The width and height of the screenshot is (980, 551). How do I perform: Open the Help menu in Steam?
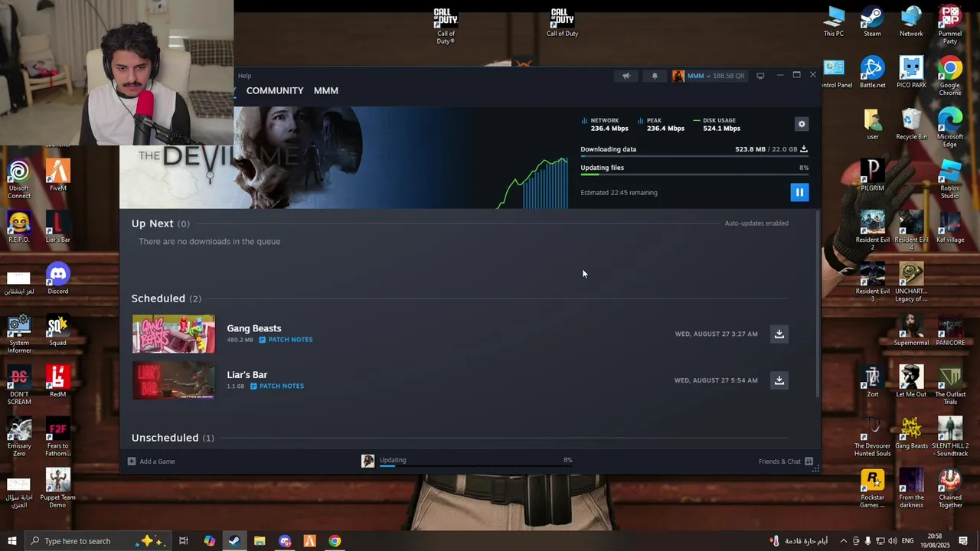[244, 76]
